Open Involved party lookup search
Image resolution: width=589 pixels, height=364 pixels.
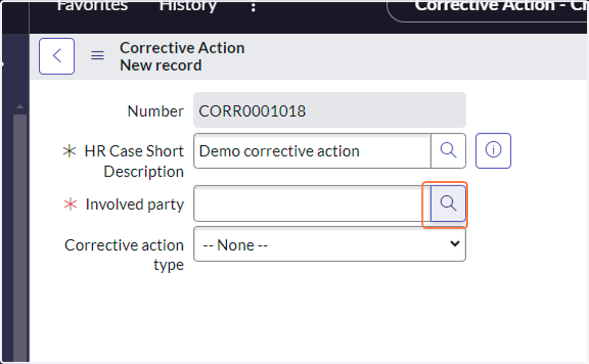[x=448, y=203]
